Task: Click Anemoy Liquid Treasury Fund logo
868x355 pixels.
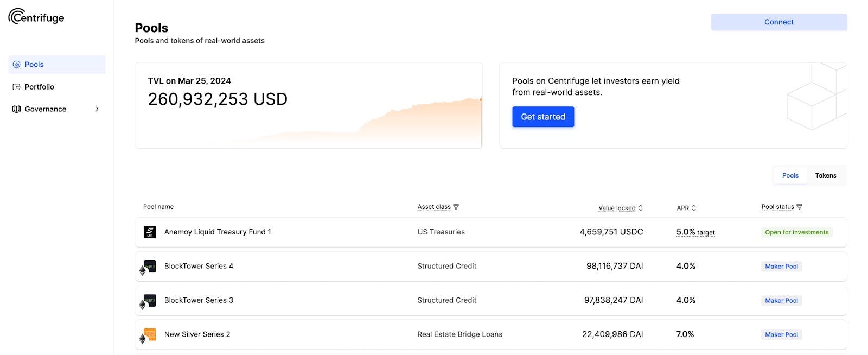Action: [150, 232]
